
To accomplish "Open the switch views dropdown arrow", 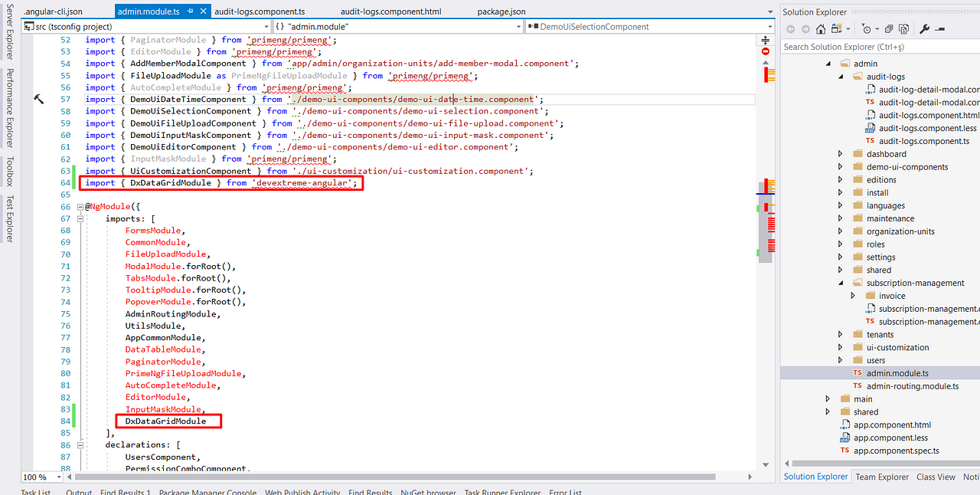I will tap(847, 29).
